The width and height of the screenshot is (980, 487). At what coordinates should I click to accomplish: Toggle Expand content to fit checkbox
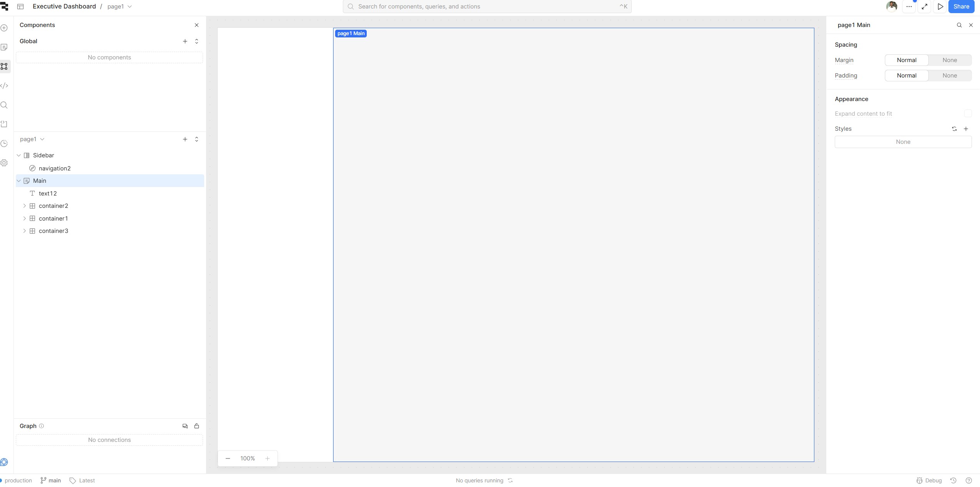(968, 113)
